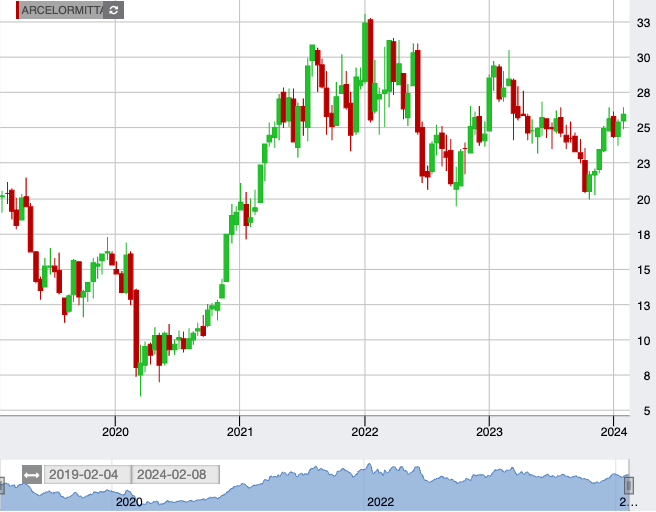Click the refresh icon beside the ARCELORMITTAL label
This screenshot has height=512, width=656.
pyautogui.click(x=113, y=10)
